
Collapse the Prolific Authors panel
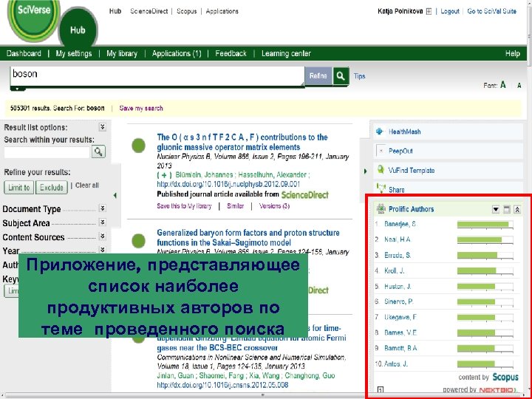517,209
